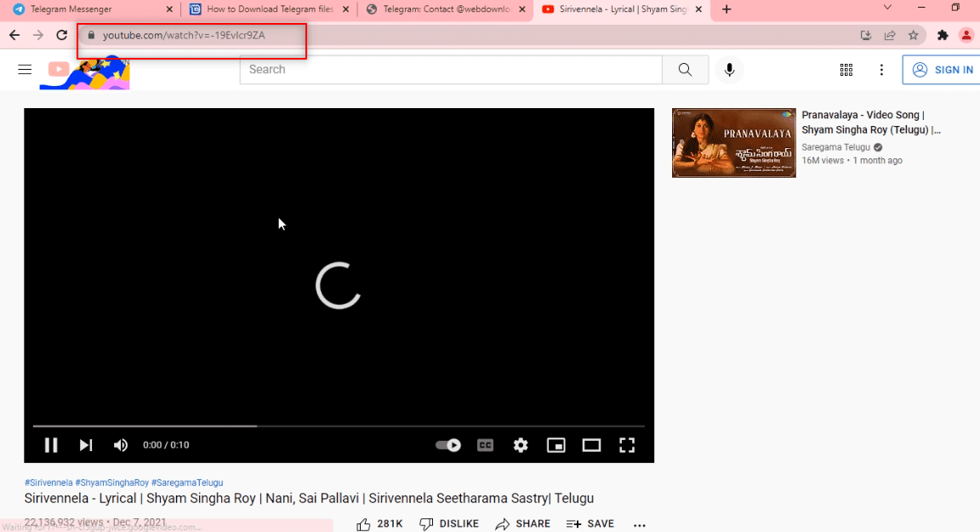Viewport: 980px width, 532px height.
Task: Expand the video more actions menu
Action: [639, 524]
